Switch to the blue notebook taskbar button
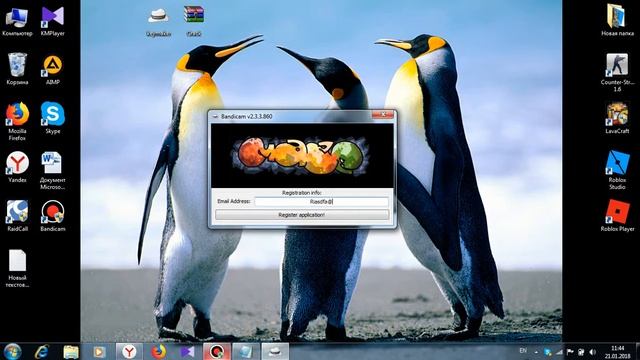640x360 pixels. [x=246, y=351]
